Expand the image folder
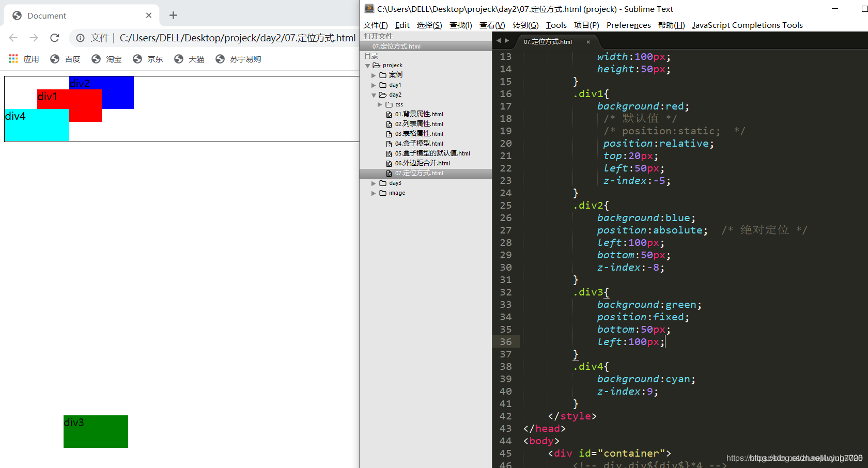Screen dimensions: 868x468 (x=374, y=193)
